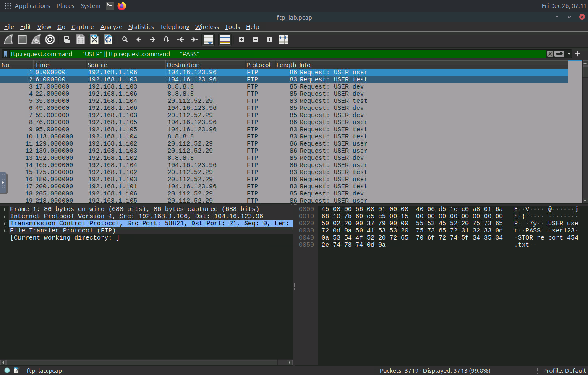Click the Find packet magnifier icon
Viewport: 588px width, 375px height.
pos(125,39)
